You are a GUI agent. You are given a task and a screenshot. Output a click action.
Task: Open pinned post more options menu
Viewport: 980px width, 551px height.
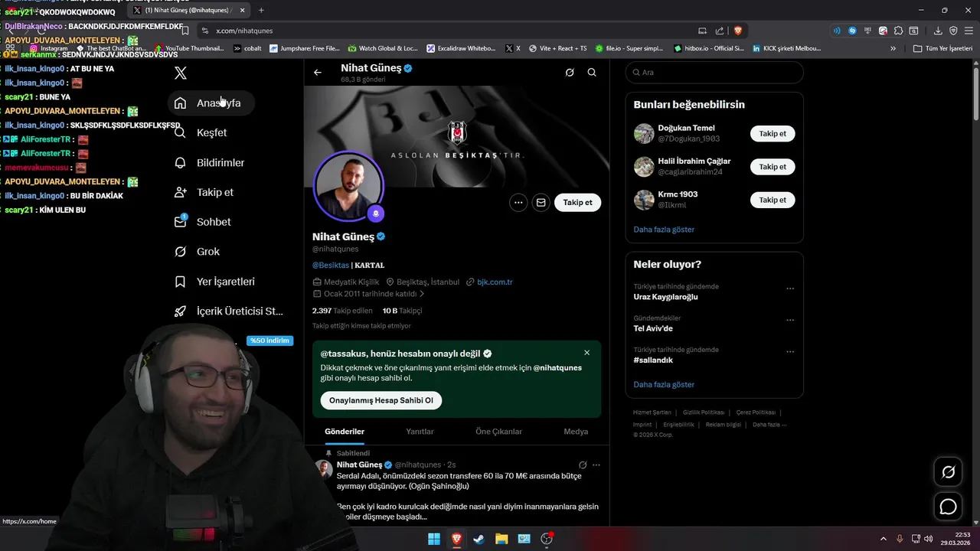(x=596, y=465)
